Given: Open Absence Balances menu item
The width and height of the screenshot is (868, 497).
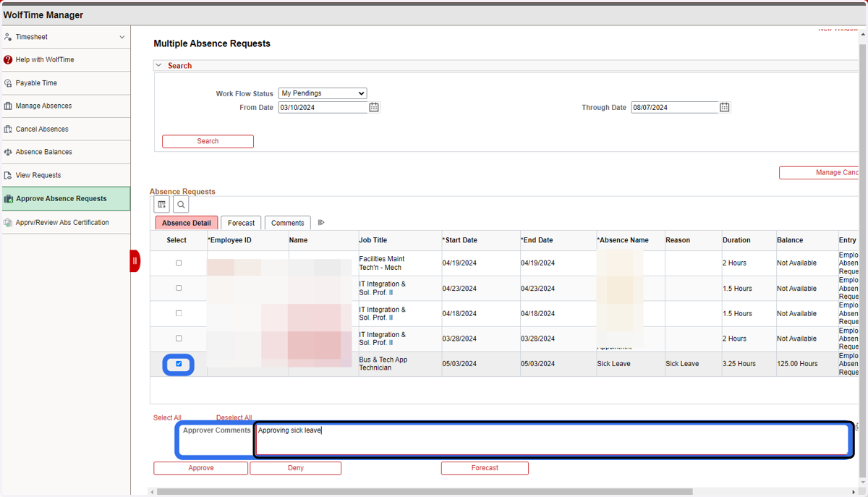Looking at the screenshot, I should [x=66, y=153].
